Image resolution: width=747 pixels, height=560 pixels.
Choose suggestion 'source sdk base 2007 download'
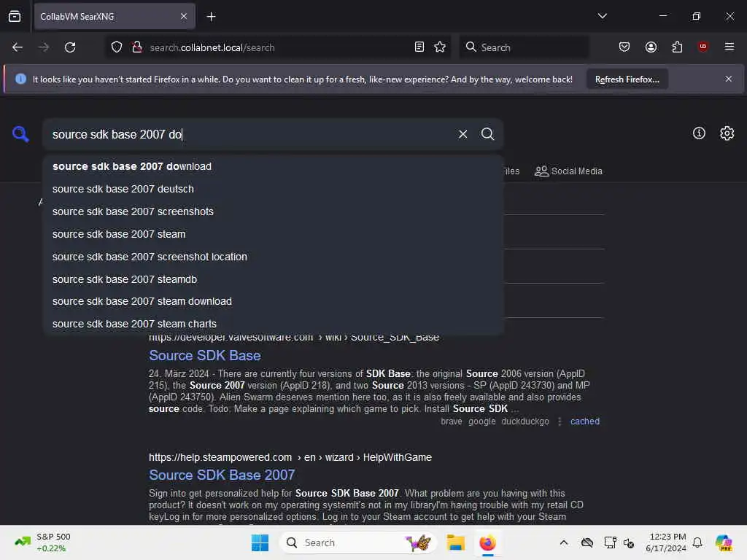[x=273, y=166]
